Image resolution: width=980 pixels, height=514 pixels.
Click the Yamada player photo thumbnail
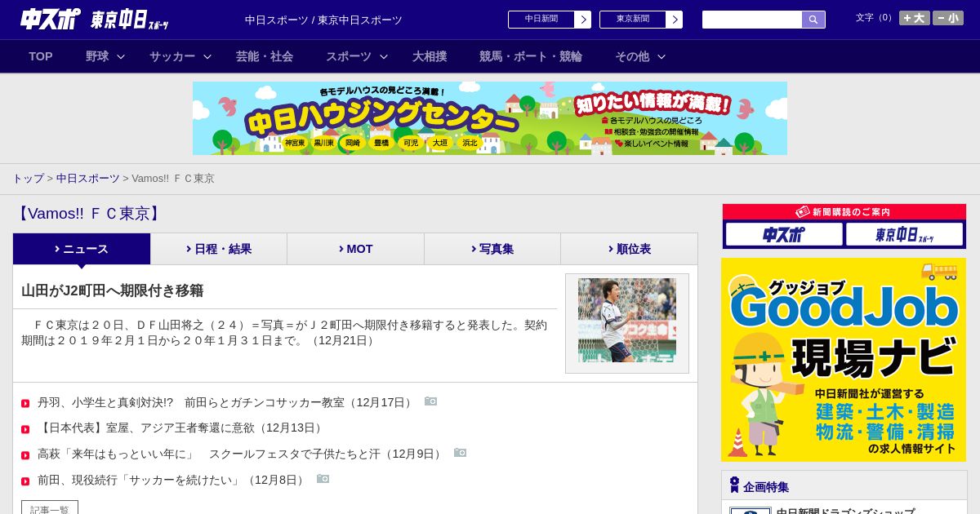627,321
